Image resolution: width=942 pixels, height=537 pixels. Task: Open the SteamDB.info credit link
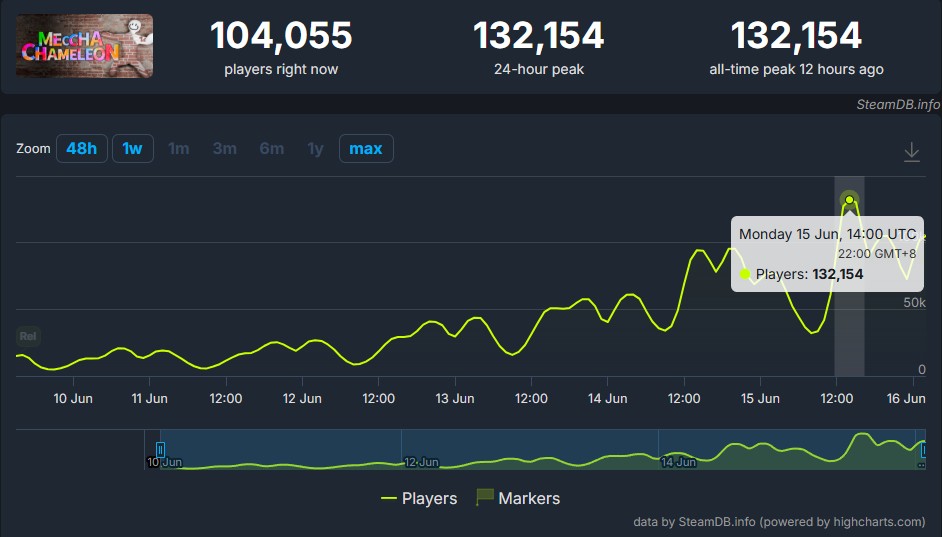[x=898, y=105]
